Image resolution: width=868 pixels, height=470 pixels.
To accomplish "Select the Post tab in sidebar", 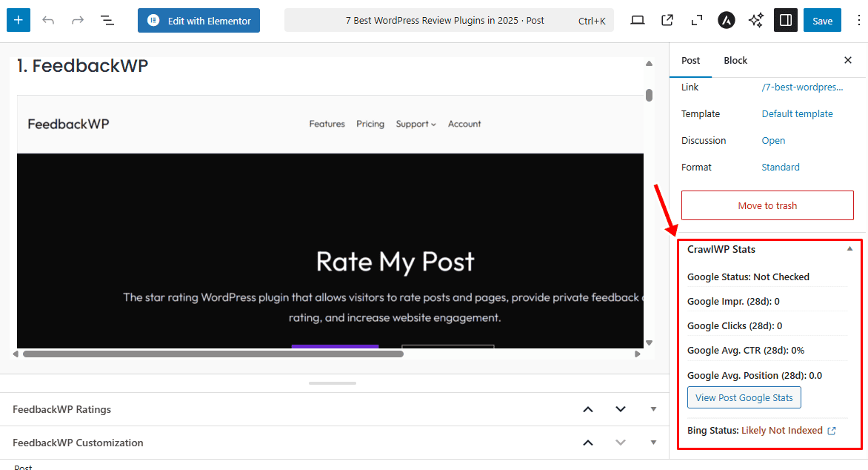I will 690,60.
